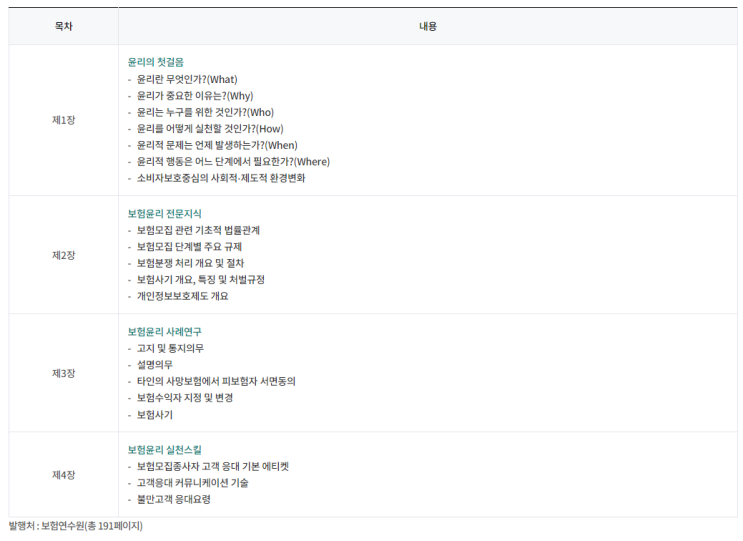Click the 보험윤리 전문지식 heading
This screenshot has height=541, width=743.
[164, 214]
